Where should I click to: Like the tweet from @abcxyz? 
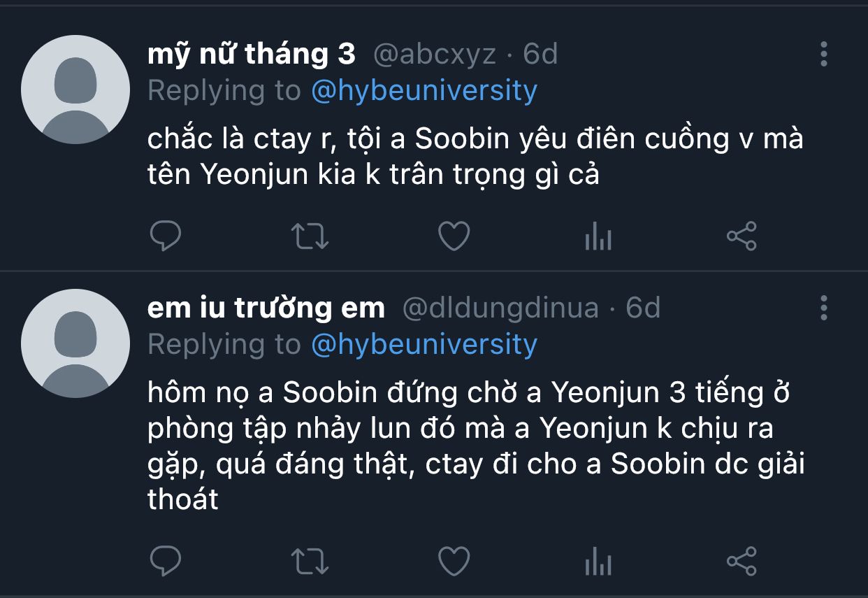tap(454, 236)
